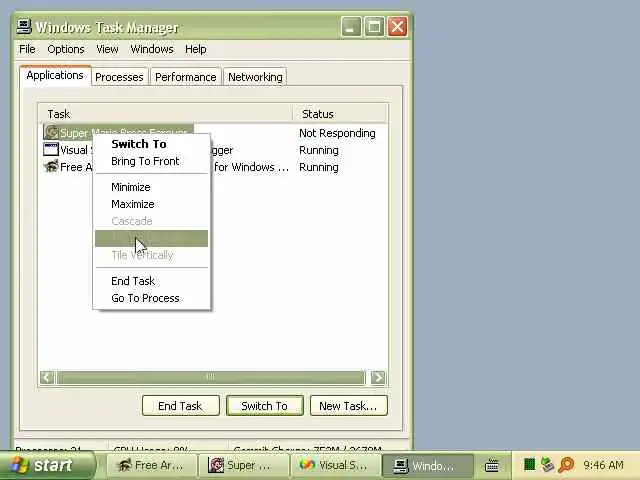The image size is (640, 480).
Task: Open the Start button on the taskbar
Action: coord(48,465)
